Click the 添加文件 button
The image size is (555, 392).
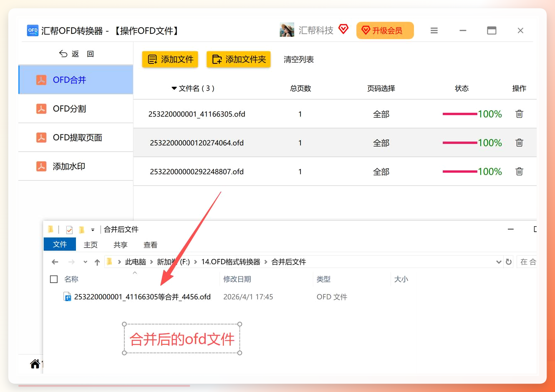pyautogui.click(x=170, y=59)
